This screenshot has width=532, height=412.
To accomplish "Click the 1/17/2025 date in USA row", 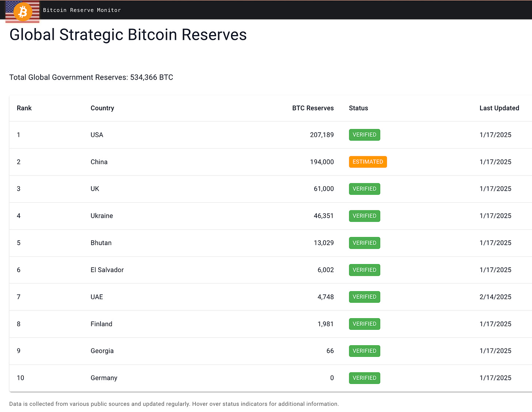I will [495, 135].
